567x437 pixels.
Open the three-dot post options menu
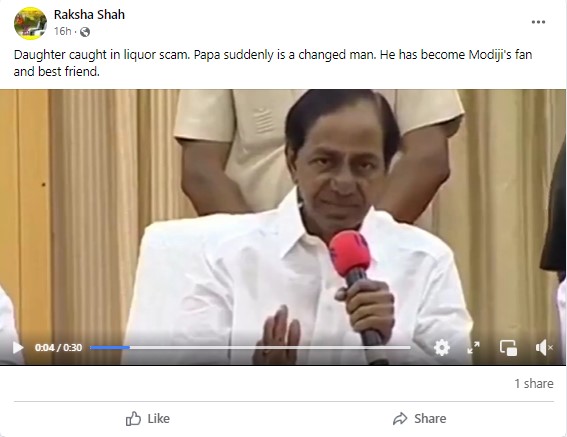point(538,22)
